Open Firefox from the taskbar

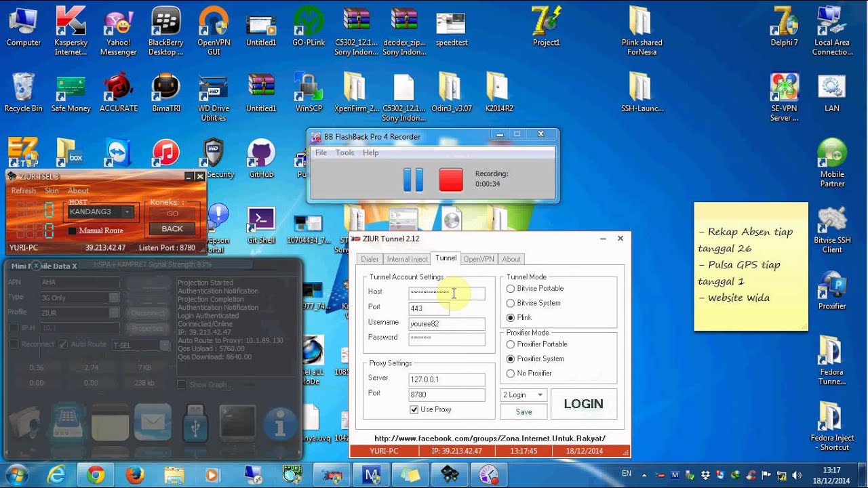[x=134, y=475]
